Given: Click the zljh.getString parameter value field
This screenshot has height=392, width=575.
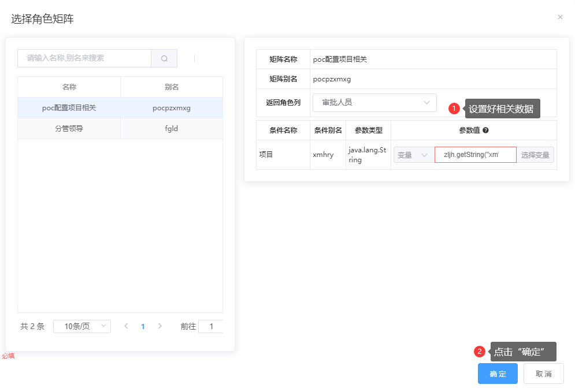Looking at the screenshot, I should [x=475, y=155].
